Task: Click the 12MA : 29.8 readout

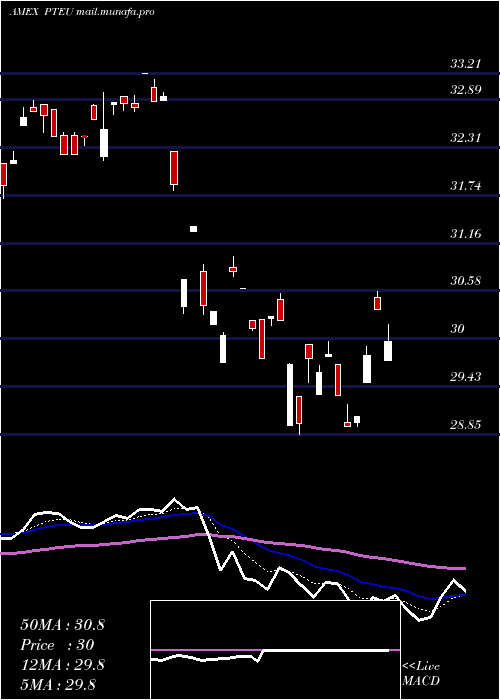Action: pos(62,665)
